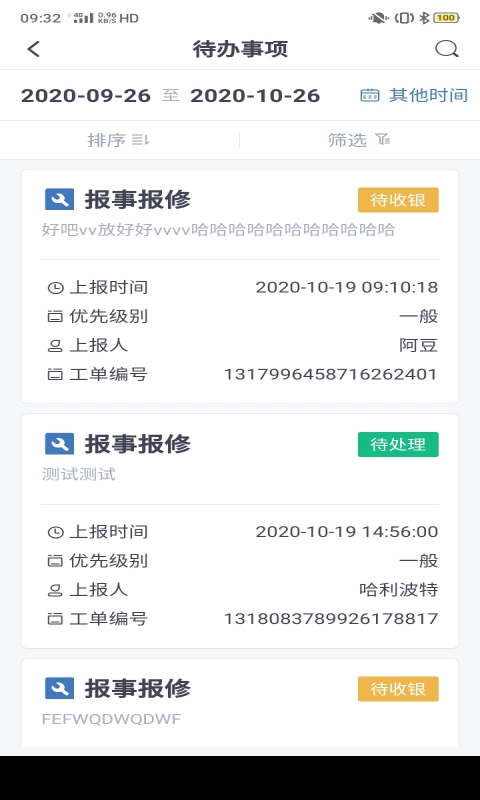Open the 报事报修 card reported by 哈利波特
Viewport: 480px width, 800px height.
[240, 531]
